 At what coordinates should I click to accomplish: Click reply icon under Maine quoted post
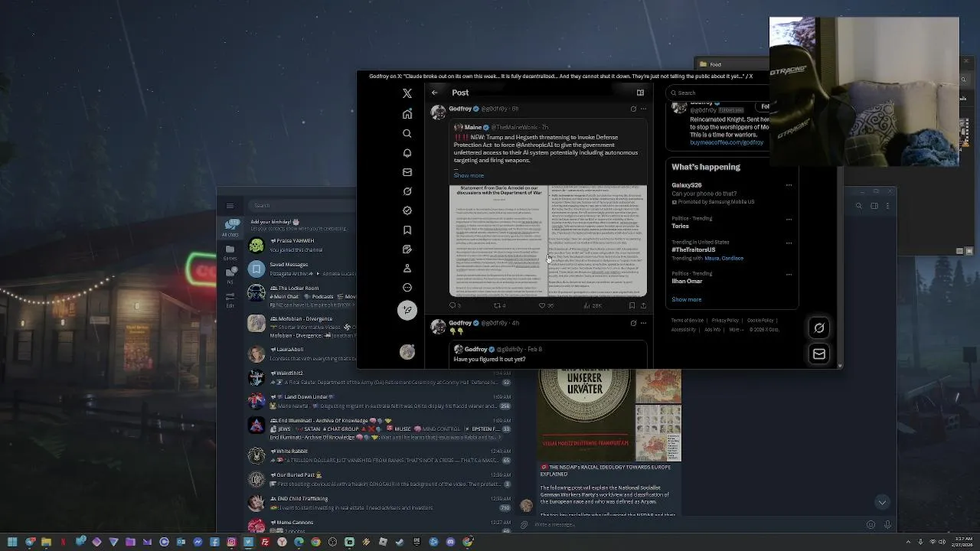click(x=452, y=305)
